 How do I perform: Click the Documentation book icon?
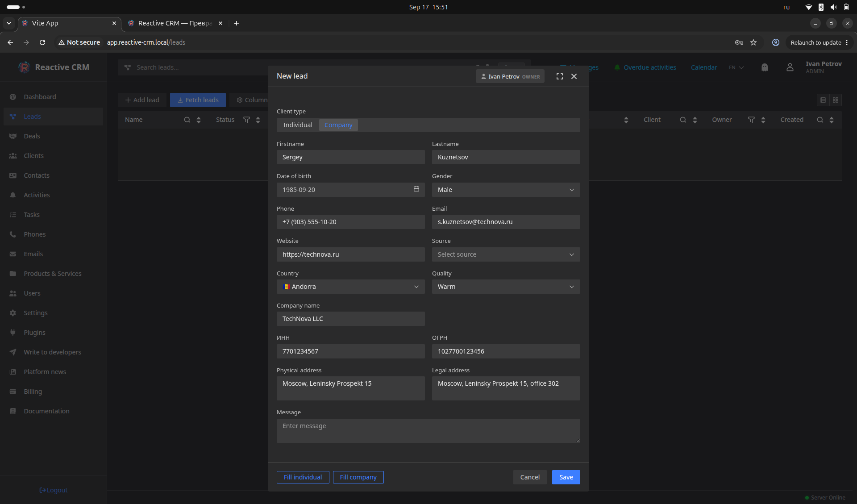point(13,411)
